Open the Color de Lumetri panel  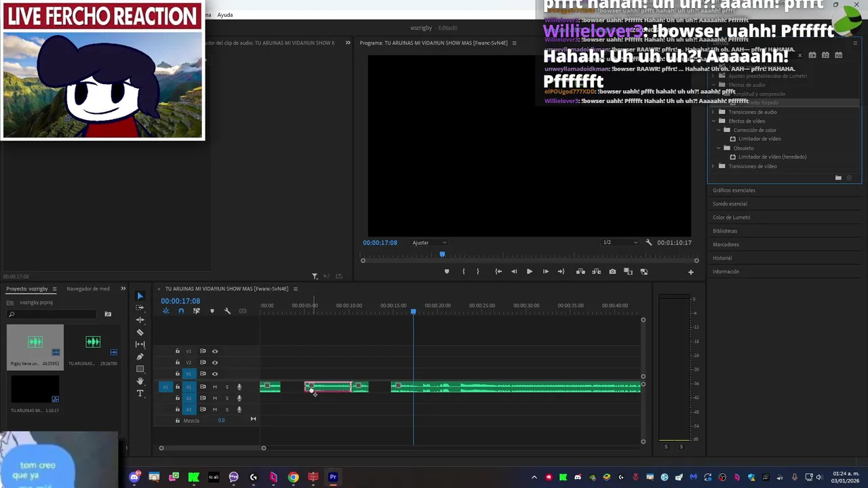tap(731, 218)
